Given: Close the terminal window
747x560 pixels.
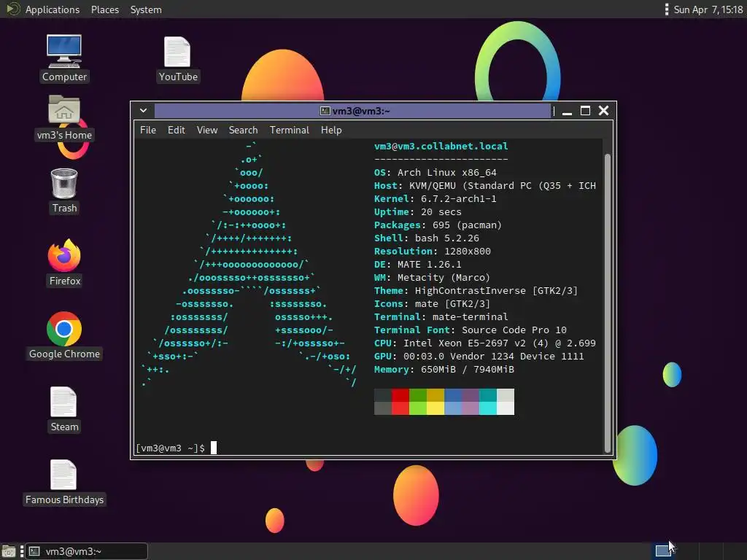Looking at the screenshot, I should (x=603, y=111).
